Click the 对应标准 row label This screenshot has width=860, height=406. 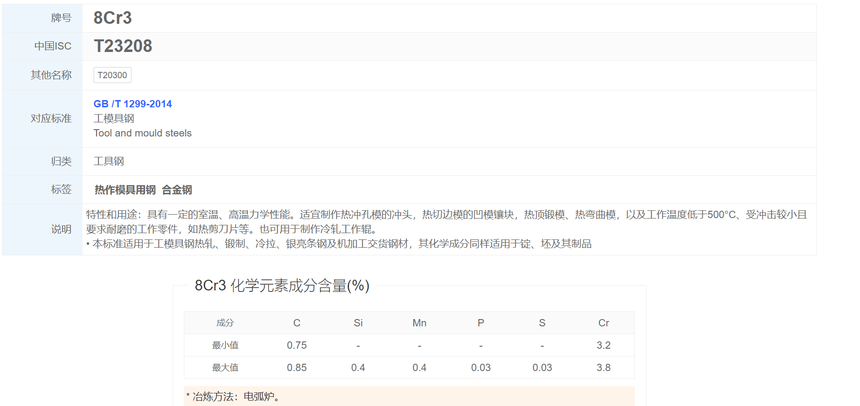click(51, 119)
